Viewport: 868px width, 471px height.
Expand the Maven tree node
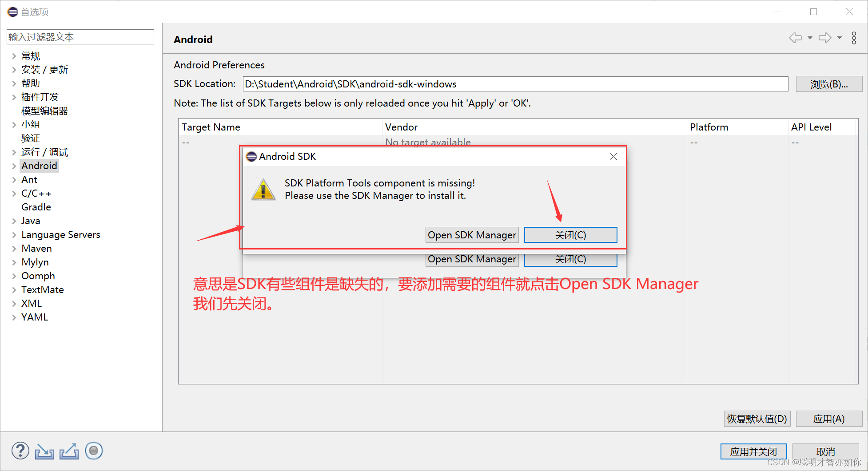14,249
